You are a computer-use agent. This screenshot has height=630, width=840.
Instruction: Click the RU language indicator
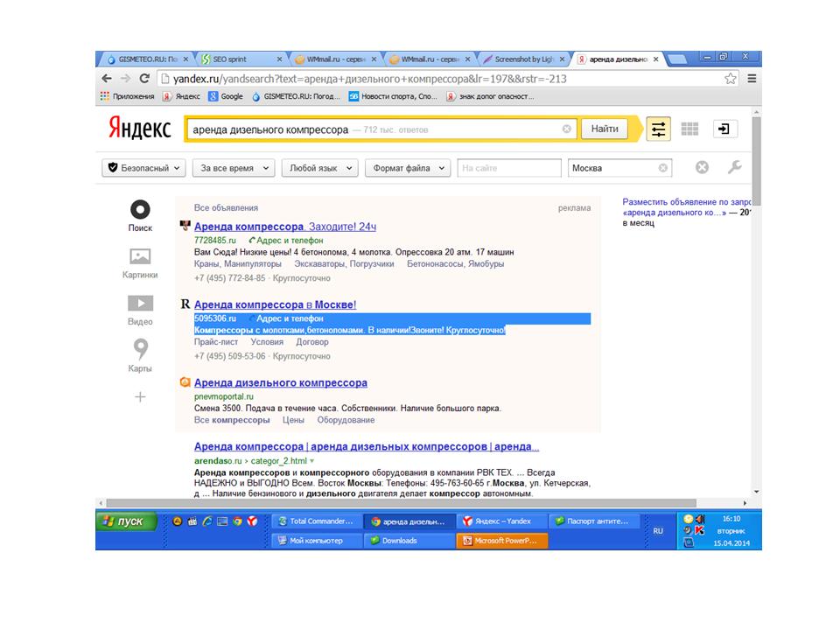(658, 531)
